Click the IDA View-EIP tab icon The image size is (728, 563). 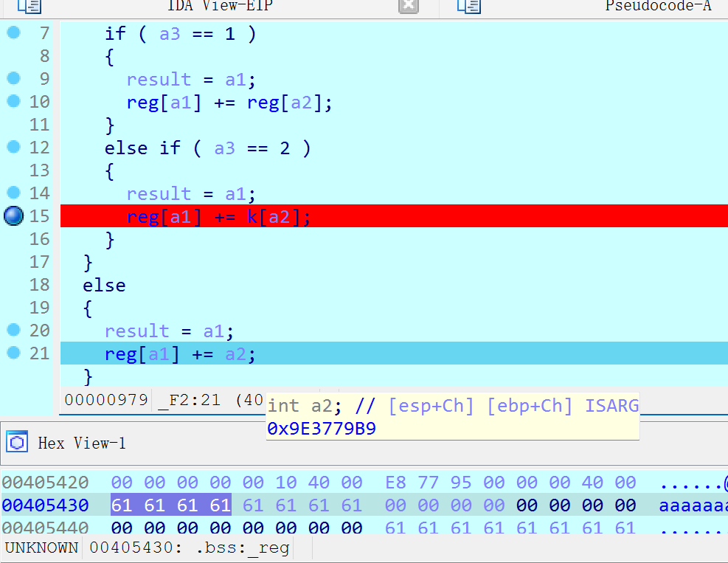[30, 7]
